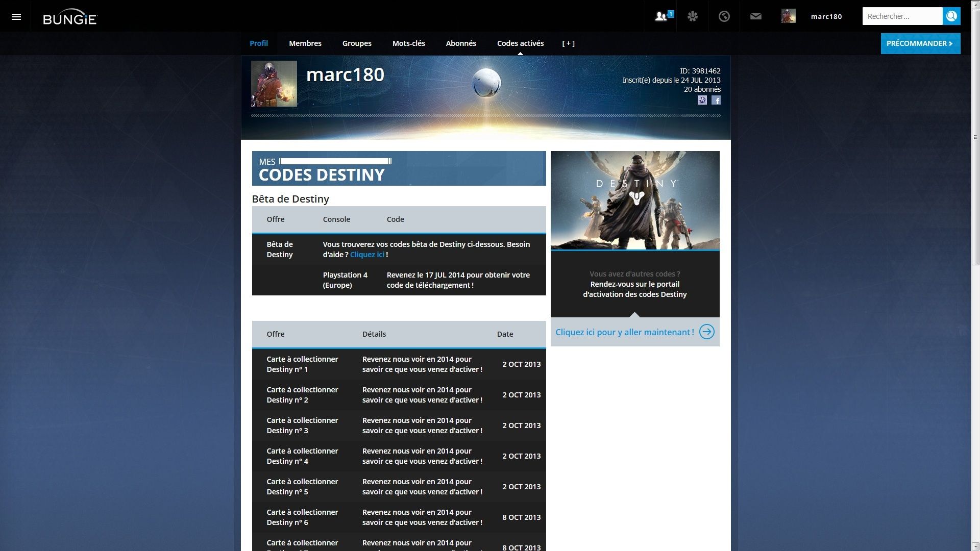Open the messages envelope icon
Viewport: 980px width, 551px height.
(x=756, y=16)
